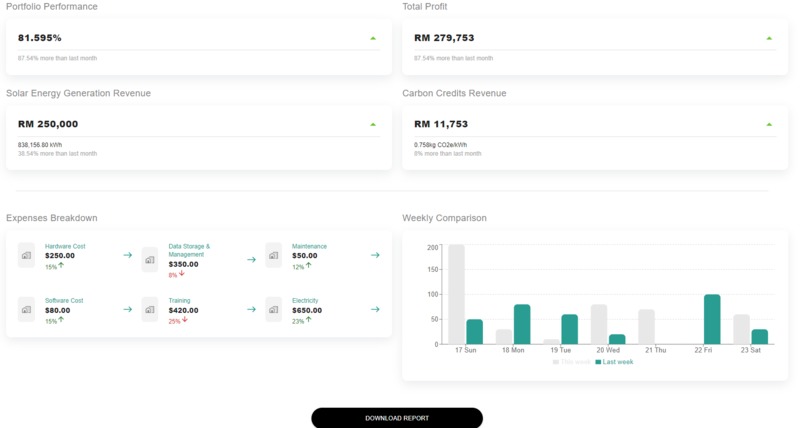Image resolution: width=806 pixels, height=428 pixels.
Task: Open Hardware Cost details via arrow
Action: (127, 255)
